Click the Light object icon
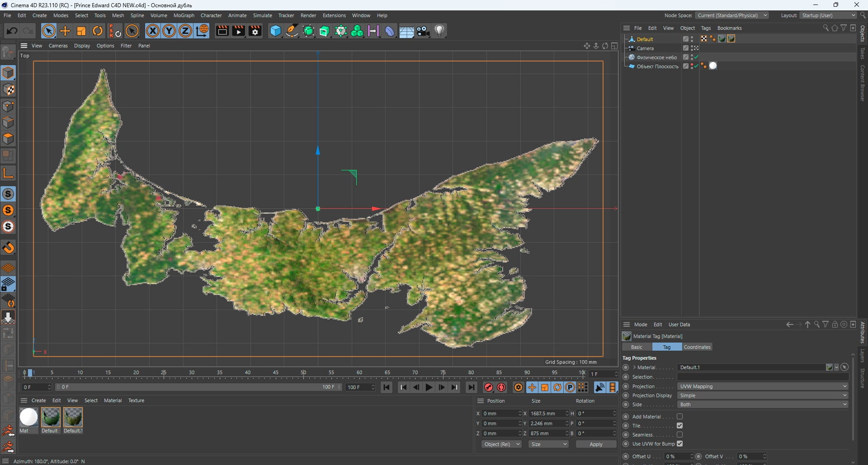This screenshot has width=868, height=465. [x=439, y=31]
